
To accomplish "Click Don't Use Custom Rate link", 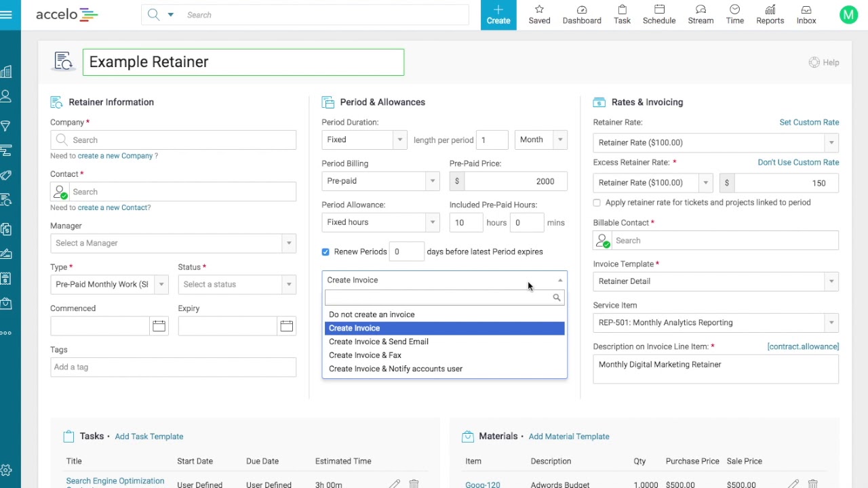I will pyautogui.click(x=798, y=162).
